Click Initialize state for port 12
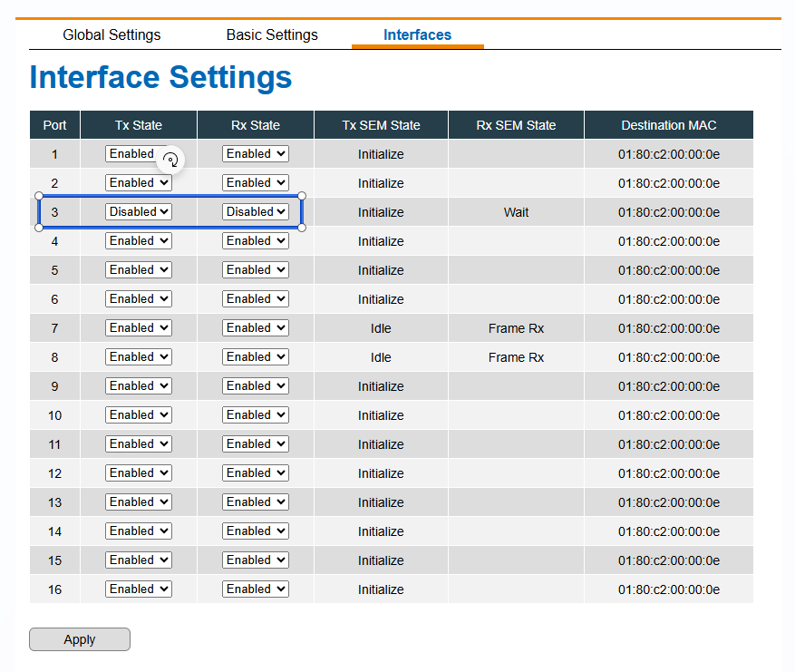This screenshot has height=672, width=795. tap(381, 473)
